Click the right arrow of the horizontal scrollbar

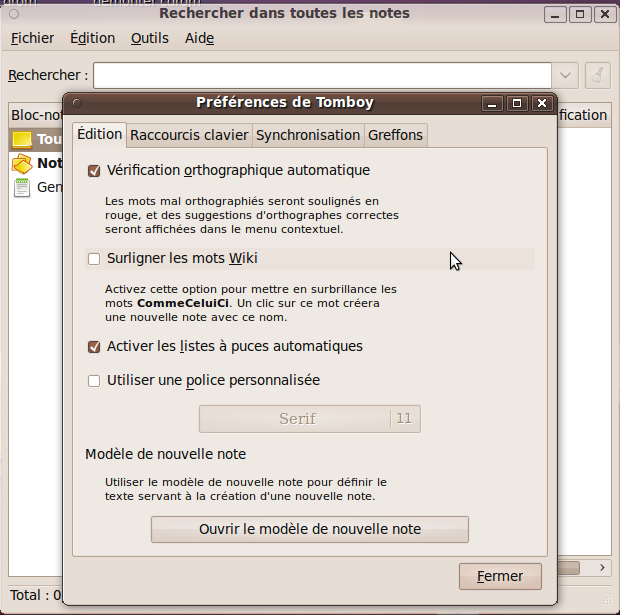click(602, 568)
